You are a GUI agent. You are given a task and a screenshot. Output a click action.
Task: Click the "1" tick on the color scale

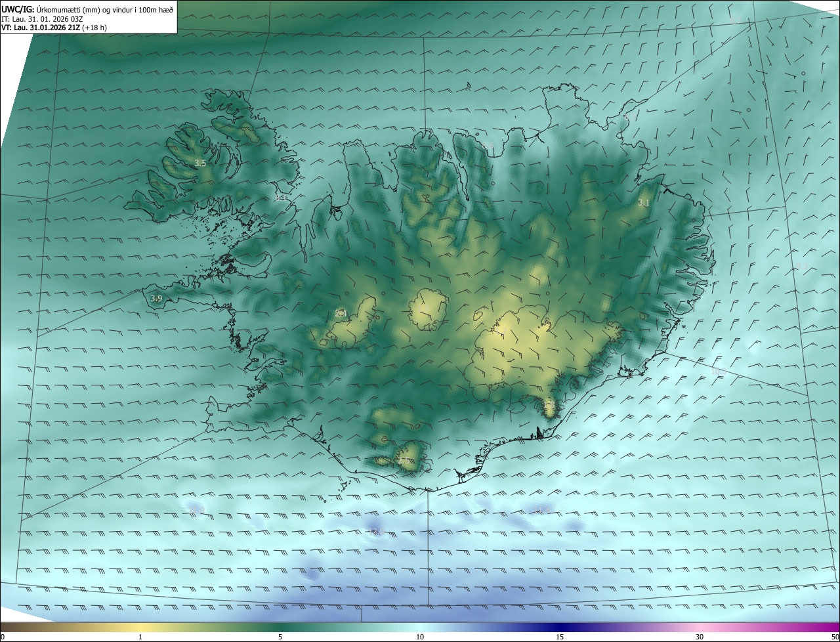click(140, 637)
